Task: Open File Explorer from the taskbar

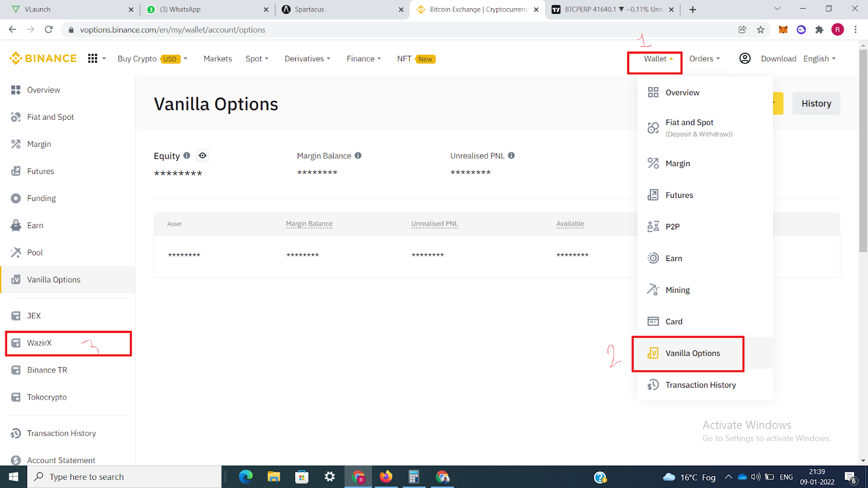Action: tap(273, 477)
